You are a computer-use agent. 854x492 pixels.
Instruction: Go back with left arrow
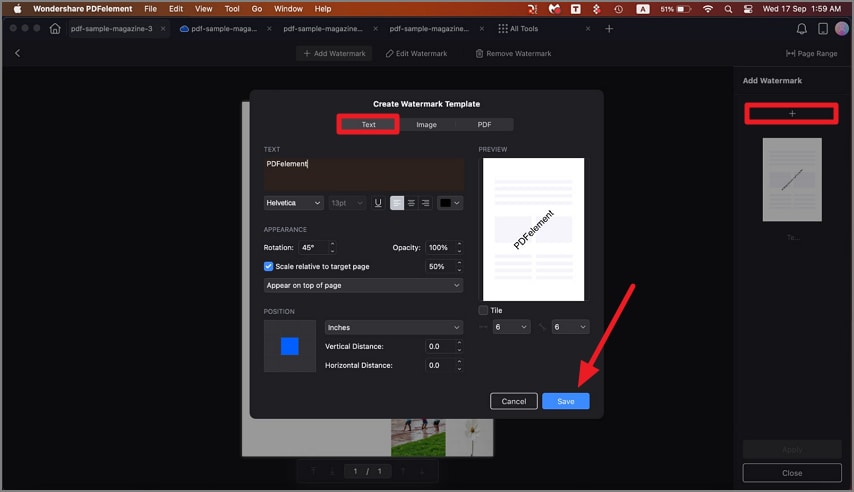[x=17, y=53]
